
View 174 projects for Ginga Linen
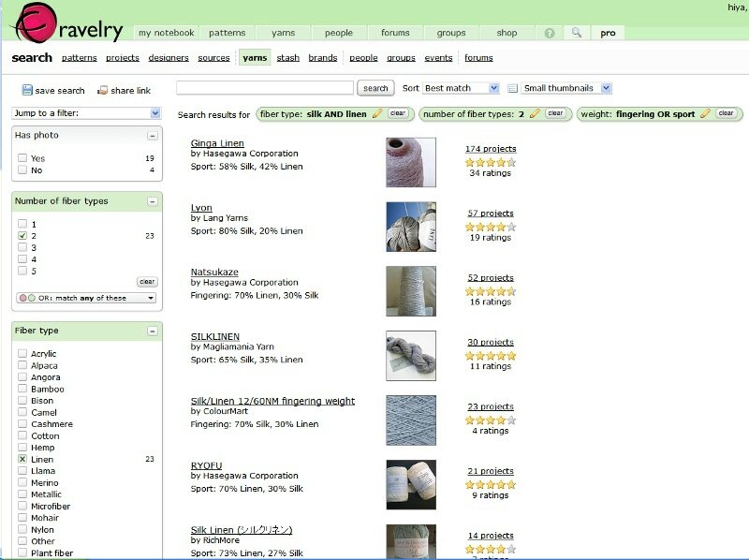[x=491, y=149]
